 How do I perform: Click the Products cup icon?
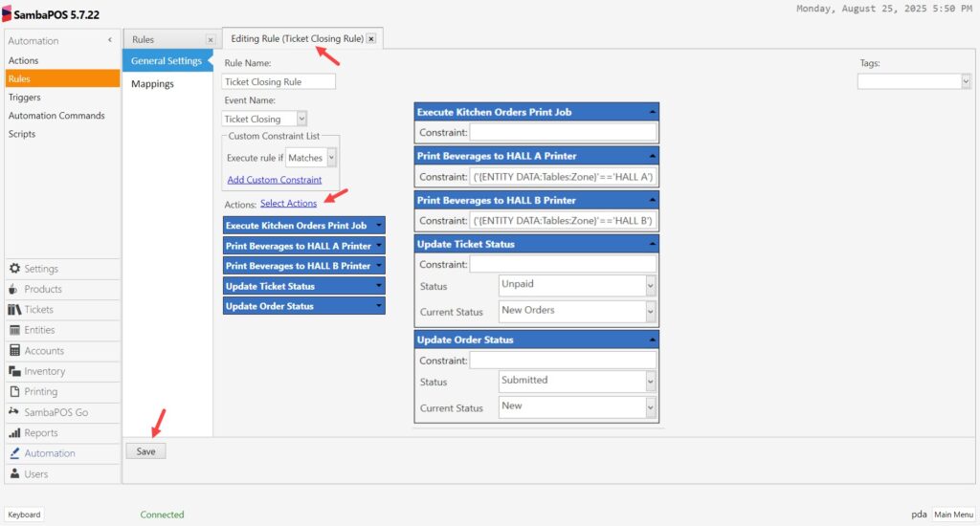13,289
